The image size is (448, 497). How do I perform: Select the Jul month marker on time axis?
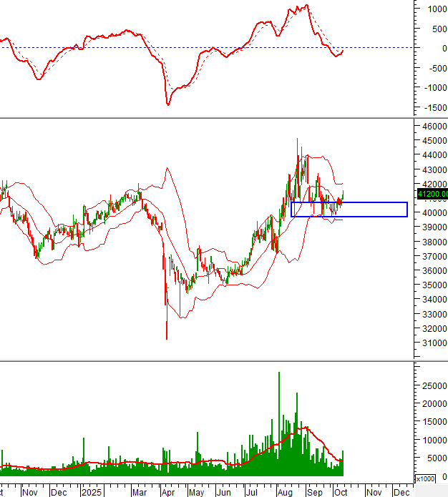[x=252, y=492]
